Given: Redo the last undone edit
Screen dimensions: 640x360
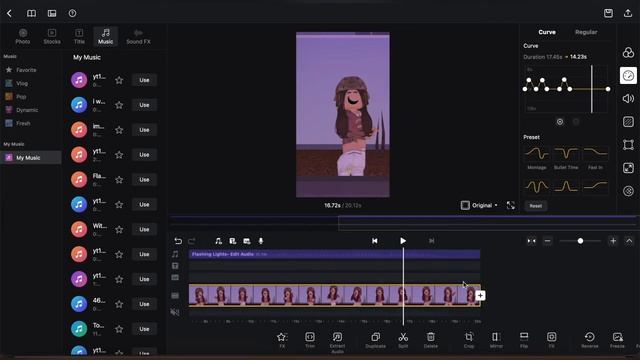Looking at the screenshot, I should (x=191, y=241).
